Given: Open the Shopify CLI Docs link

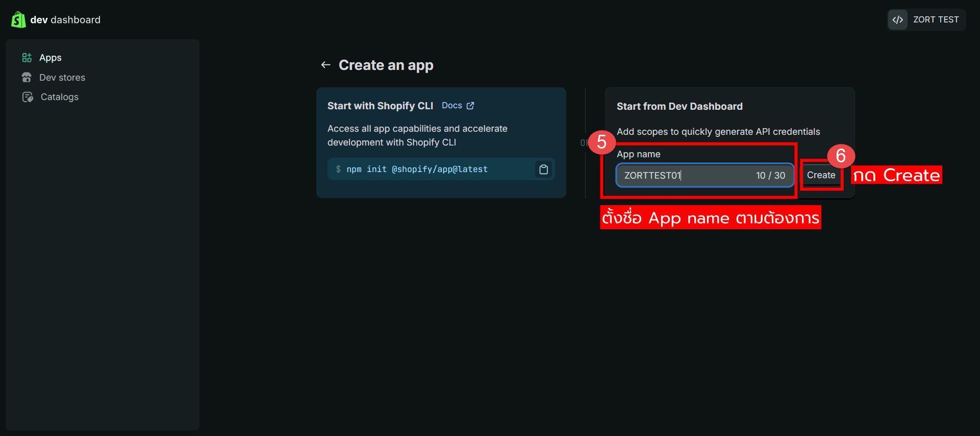Looking at the screenshot, I should point(452,106).
